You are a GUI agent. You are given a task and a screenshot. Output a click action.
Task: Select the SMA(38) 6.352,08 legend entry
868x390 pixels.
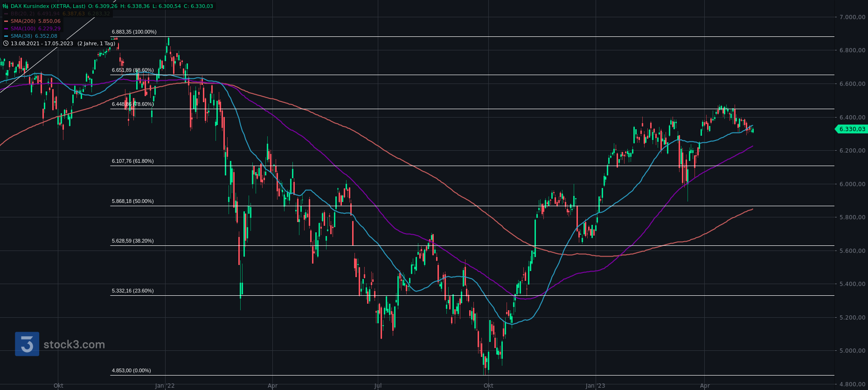34,36
